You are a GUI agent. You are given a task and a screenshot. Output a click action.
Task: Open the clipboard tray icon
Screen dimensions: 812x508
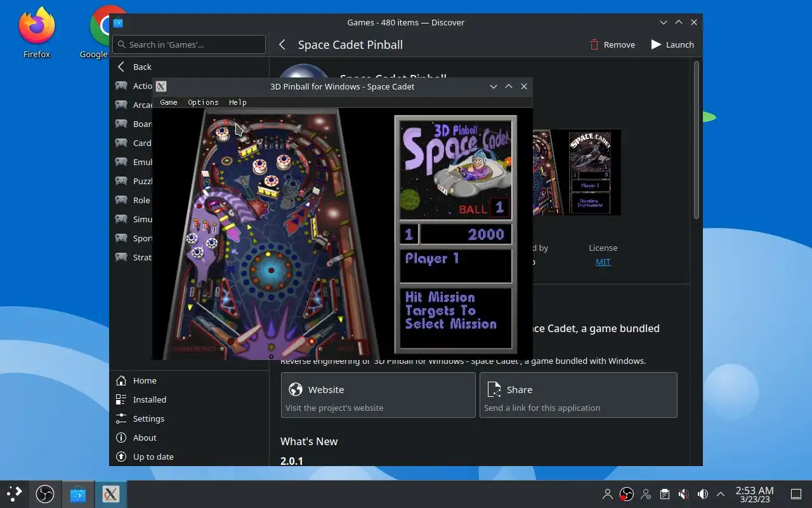click(x=664, y=493)
